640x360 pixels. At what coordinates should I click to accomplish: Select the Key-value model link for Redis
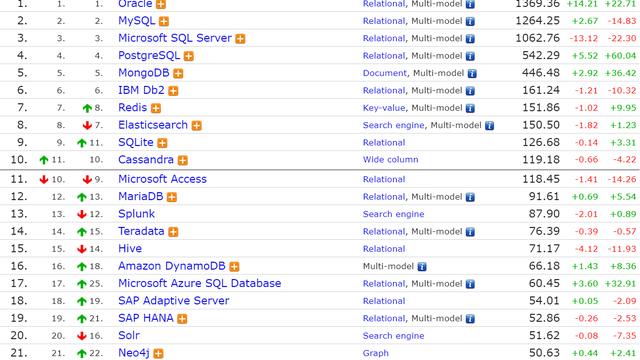(x=384, y=108)
